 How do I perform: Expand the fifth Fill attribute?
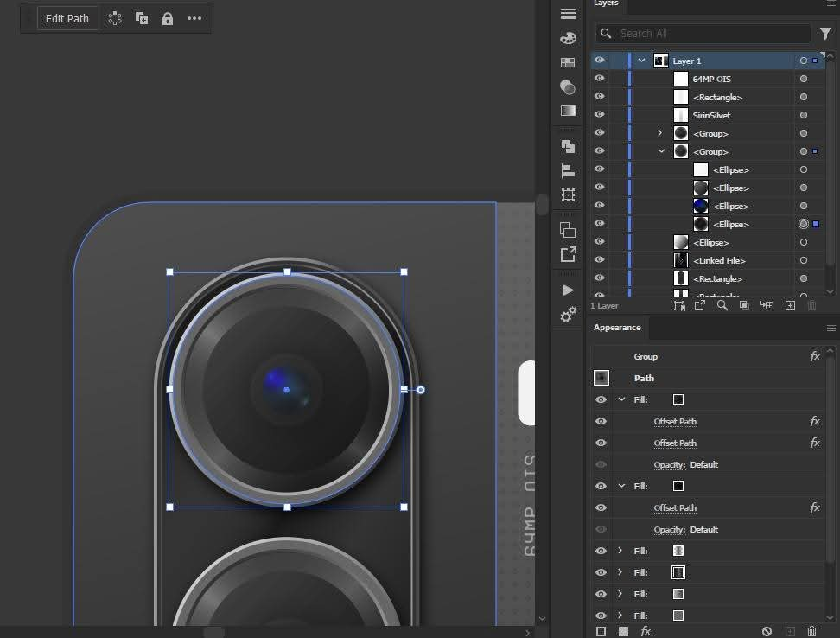pyautogui.click(x=620, y=594)
